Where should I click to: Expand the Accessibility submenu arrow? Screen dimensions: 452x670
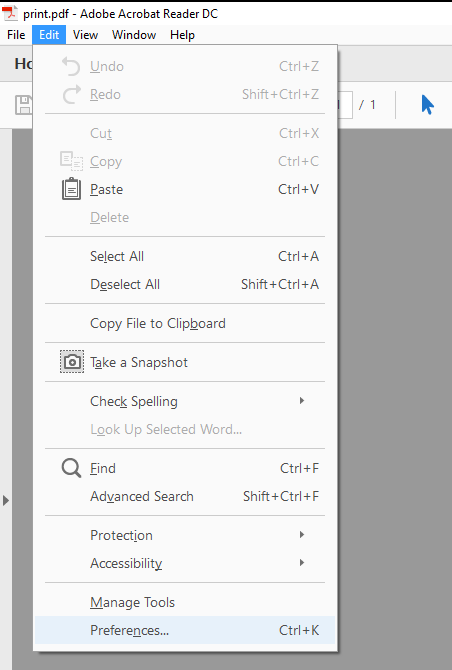click(x=302, y=563)
